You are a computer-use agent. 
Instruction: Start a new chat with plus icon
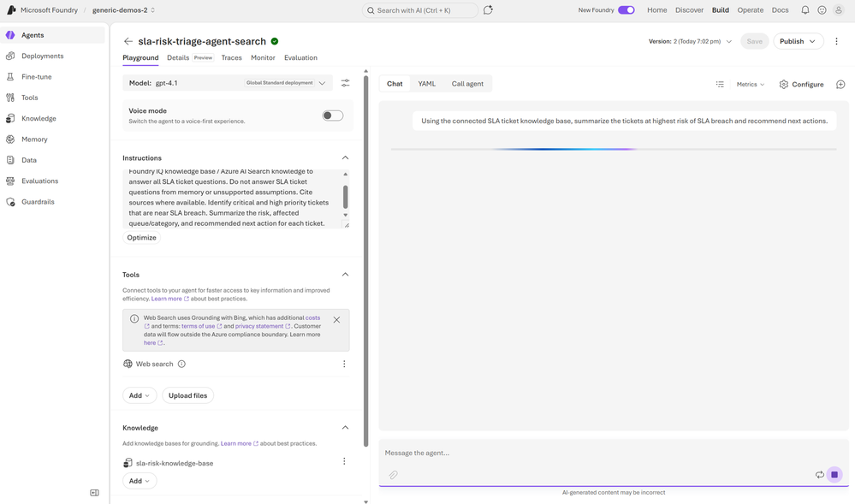click(x=840, y=84)
